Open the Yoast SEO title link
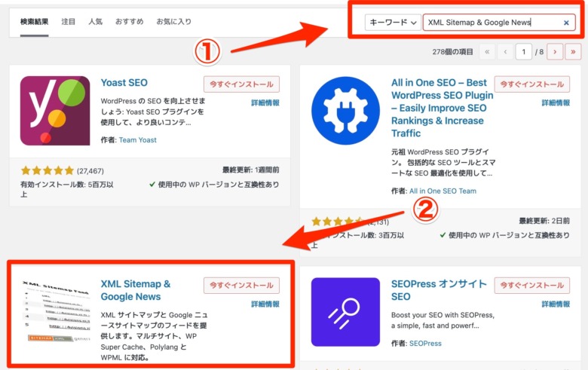The image size is (588, 370). tap(124, 82)
